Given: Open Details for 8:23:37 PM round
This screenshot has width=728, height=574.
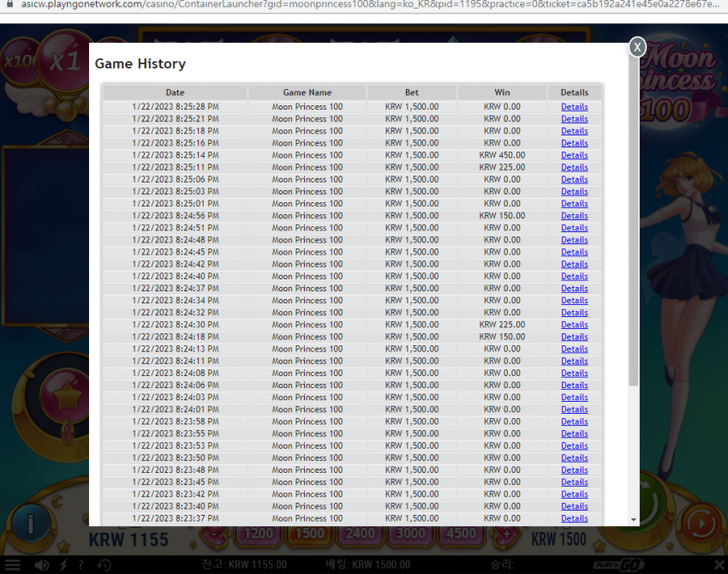Looking at the screenshot, I should point(575,518).
